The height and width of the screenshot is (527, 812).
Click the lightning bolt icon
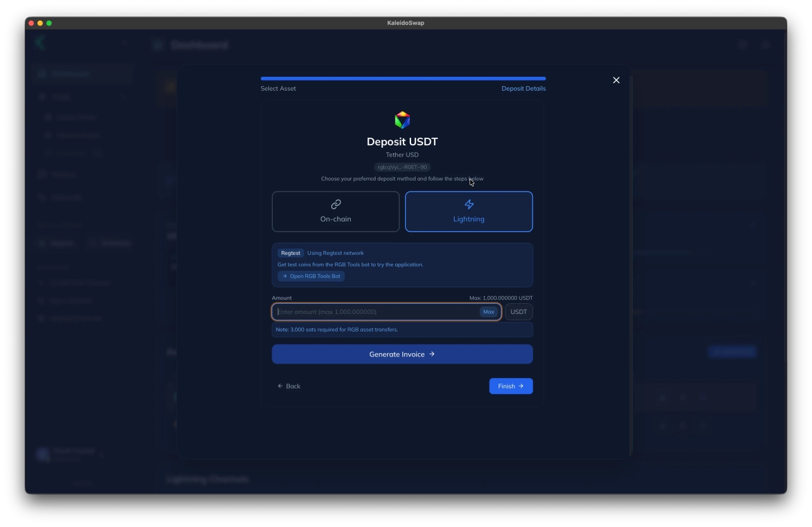pos(469,204)
